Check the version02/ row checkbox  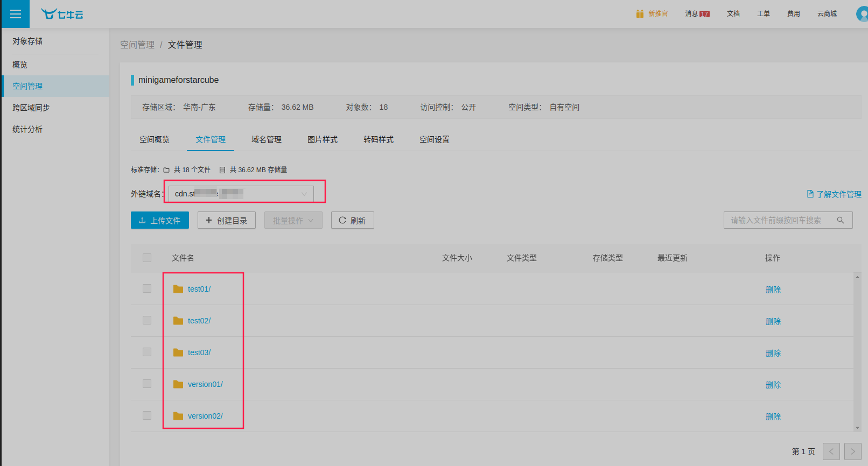[x=147, y=415]
